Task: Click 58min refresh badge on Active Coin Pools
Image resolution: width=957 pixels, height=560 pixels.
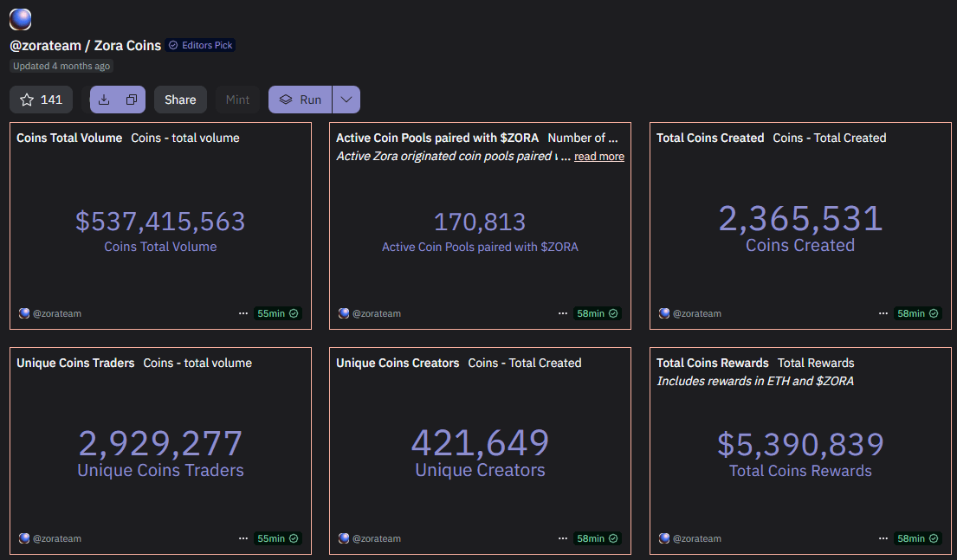Action: pos(598,313)
